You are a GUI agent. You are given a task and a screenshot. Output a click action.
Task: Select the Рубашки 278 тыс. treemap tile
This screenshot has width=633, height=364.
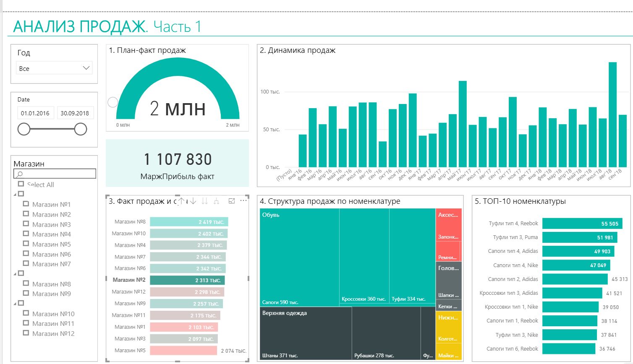[x=386, y=333]
